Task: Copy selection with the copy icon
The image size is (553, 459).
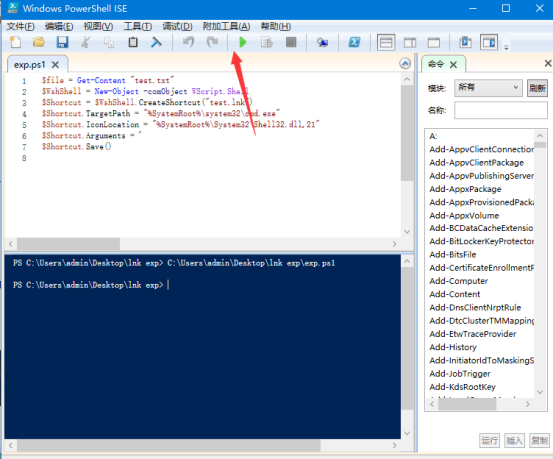Action: (109, 42)
